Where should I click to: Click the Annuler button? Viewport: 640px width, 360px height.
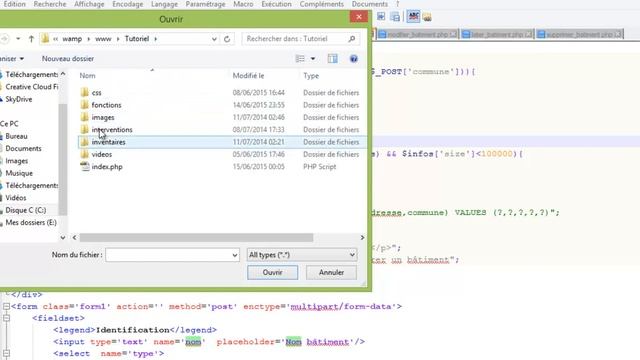click(331, 272)
